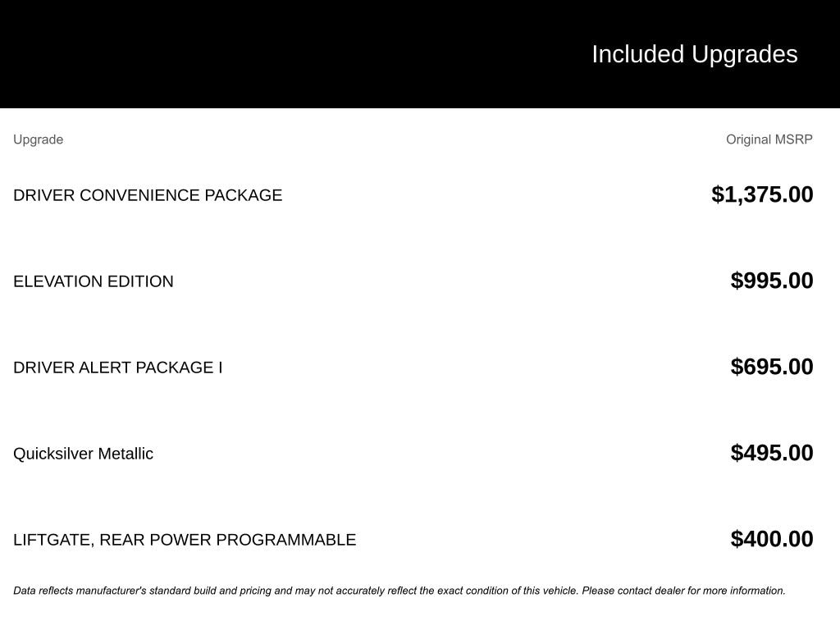Click the $1,375.00 price

(x=762, y=194)
